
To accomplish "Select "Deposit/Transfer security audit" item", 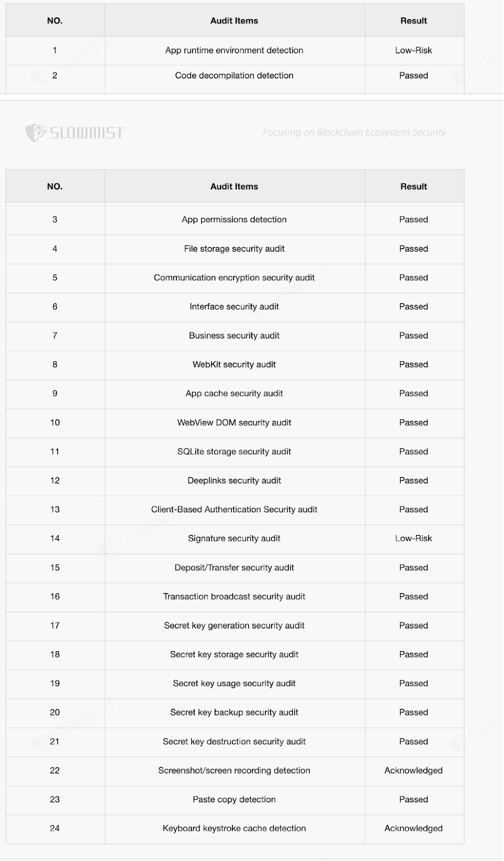I will [234, 568].
